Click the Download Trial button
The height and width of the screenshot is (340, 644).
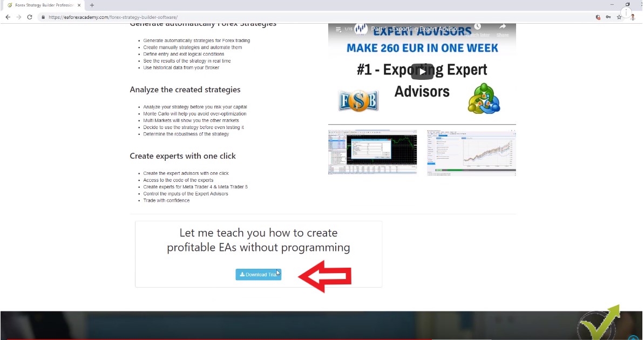coord(258,275)
